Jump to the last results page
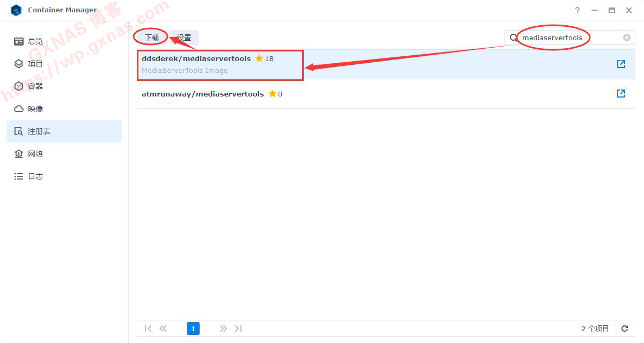644x343 pixels. [239, 329]
